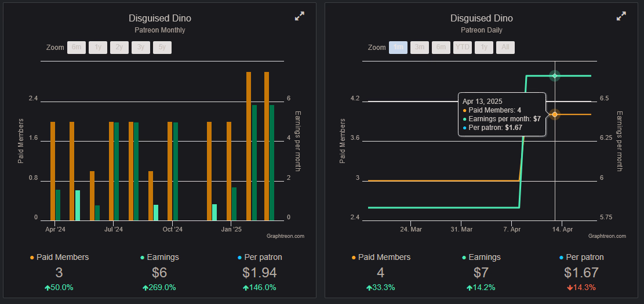Choose 2y zoom on Monthly chart
This screenshot has height=304, width=644.
(119, 48)
